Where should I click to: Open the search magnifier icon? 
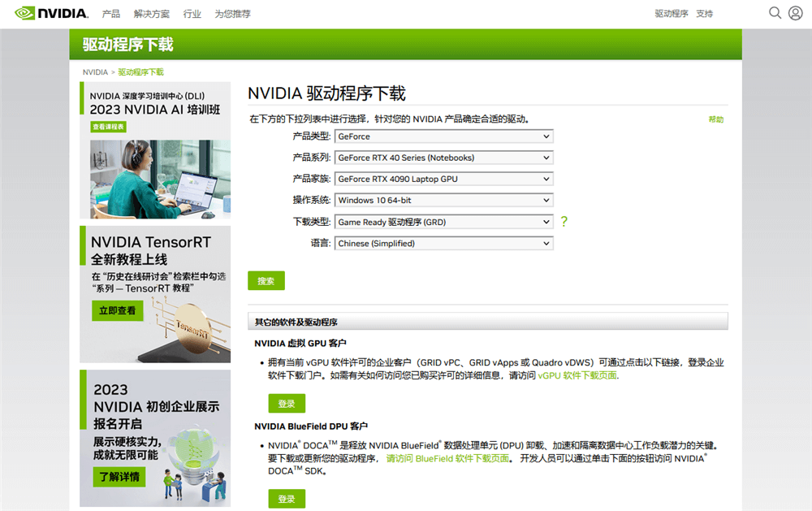click(775, 13)
